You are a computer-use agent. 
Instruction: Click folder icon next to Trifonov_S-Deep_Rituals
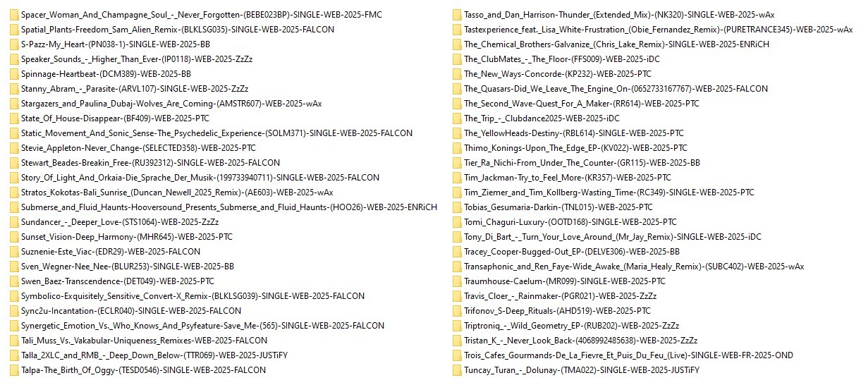coord(456,310)
